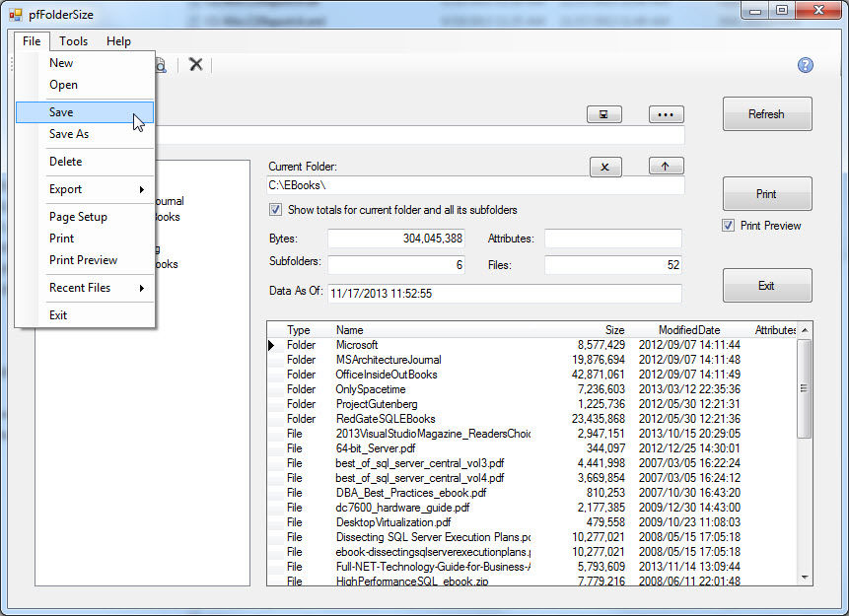Choose Print in the File menu
Image resolution: width=849 pixels, height=616 pixels.
[85, 239]
